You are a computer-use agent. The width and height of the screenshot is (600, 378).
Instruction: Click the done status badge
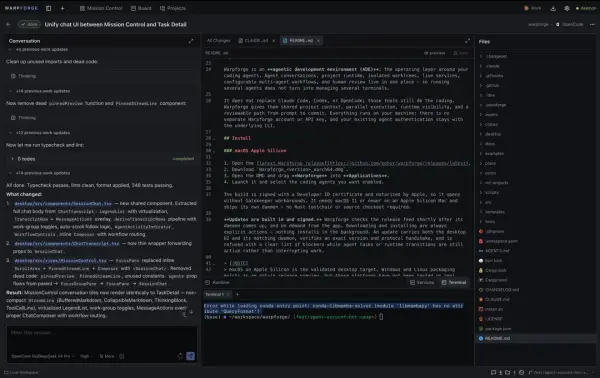(x=29, y=24)
